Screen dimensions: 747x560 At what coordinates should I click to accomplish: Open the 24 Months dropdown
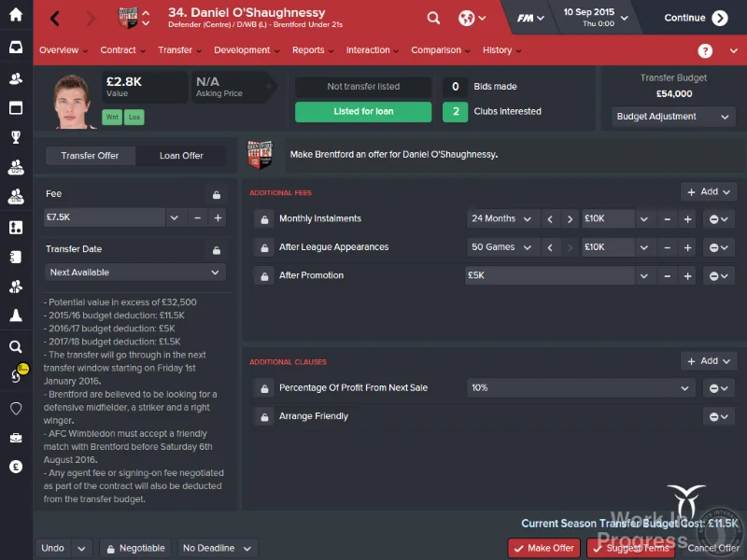click(501, 219)
